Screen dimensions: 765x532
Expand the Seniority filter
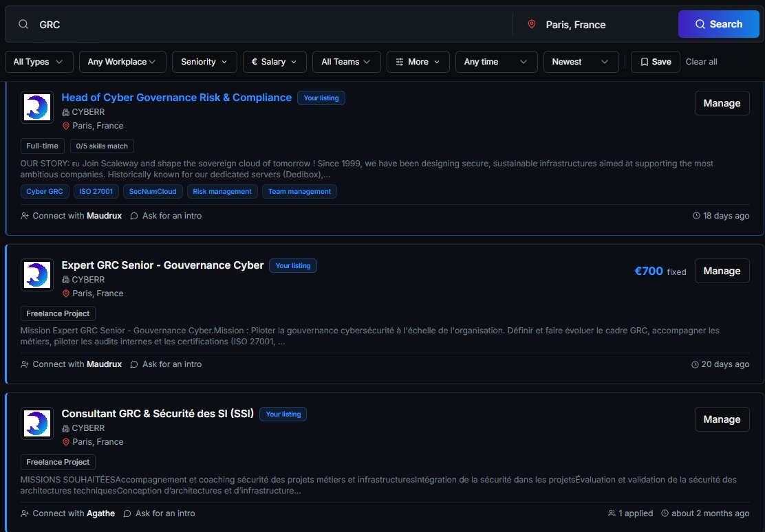204,62
